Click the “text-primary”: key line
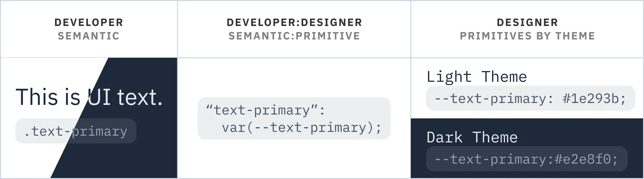The height and width of the screenshot is (179, 644). click(x=266, y=110)
